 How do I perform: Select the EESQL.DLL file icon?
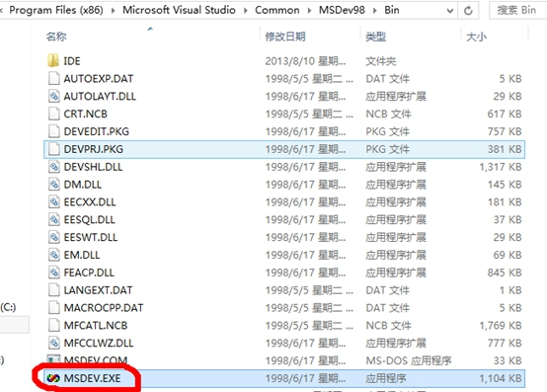click(x=53, y=219)
